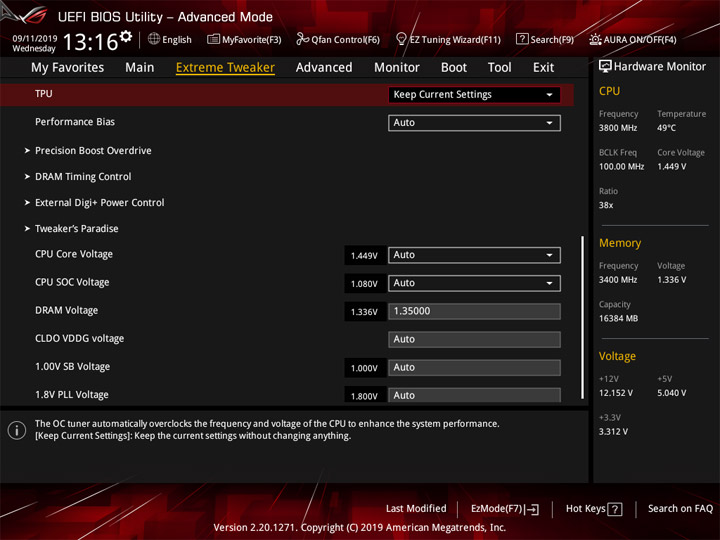The width and height of the screenshot is (720, 540).
Task: Click the CPU Core Voltage label
Action: pyautogui.click(x=73, y=254)
